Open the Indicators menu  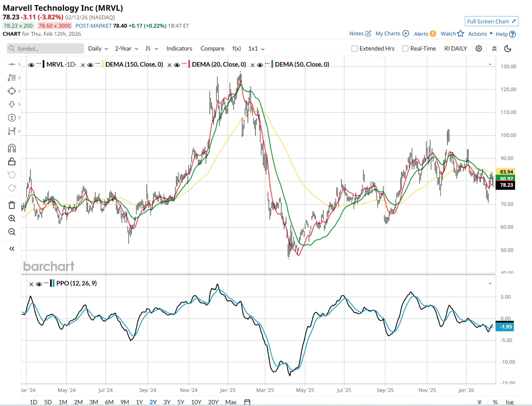click(x=179, y=49)
